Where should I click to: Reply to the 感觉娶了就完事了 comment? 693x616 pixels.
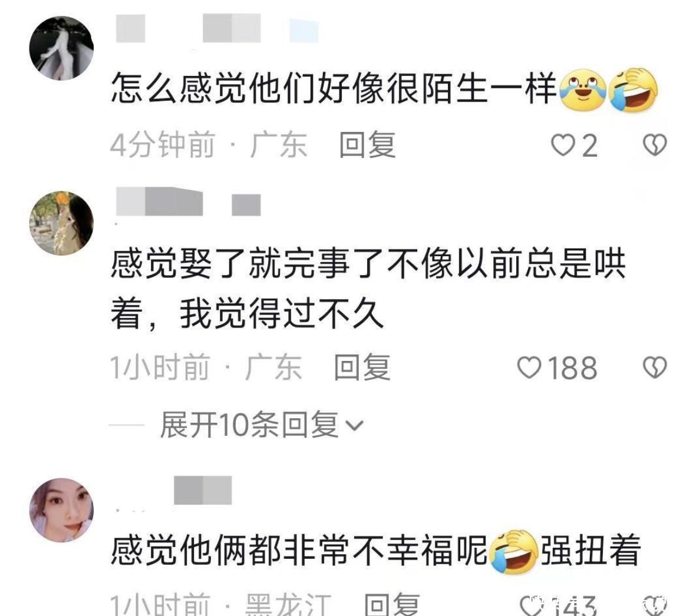coord(362,367)
